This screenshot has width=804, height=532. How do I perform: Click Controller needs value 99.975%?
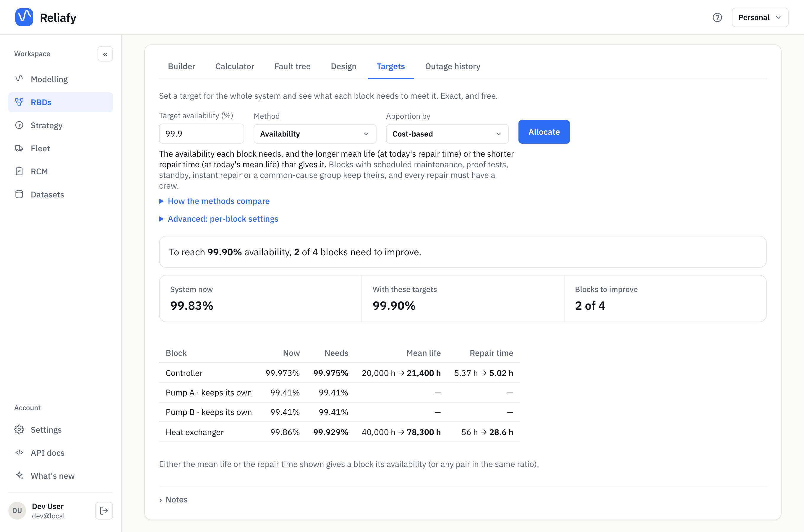330,373
